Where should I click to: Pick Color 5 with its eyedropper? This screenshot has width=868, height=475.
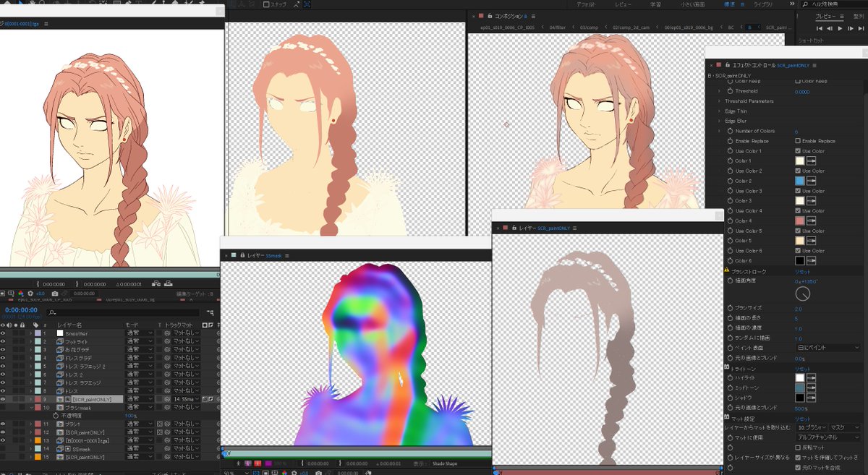(x=812, y=241)
